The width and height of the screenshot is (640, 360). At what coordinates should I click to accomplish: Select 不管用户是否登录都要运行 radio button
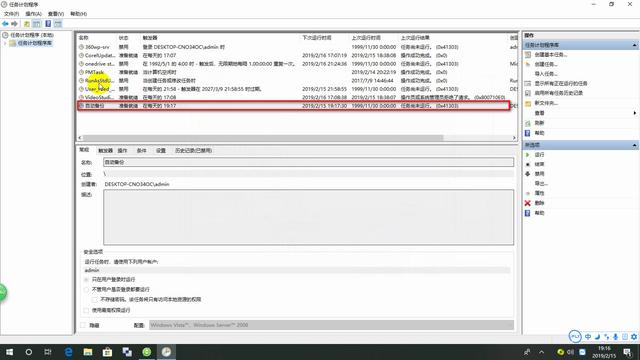[86, 289]
